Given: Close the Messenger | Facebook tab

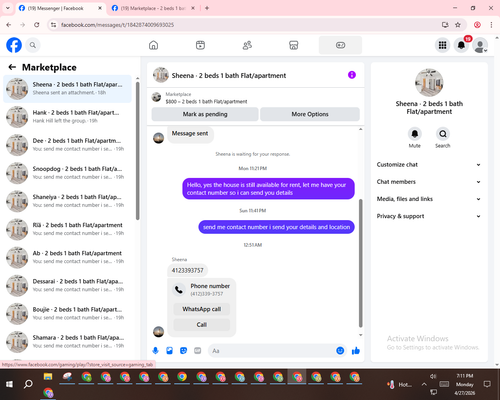Looking at the screenshot, I should pos(100,8).
